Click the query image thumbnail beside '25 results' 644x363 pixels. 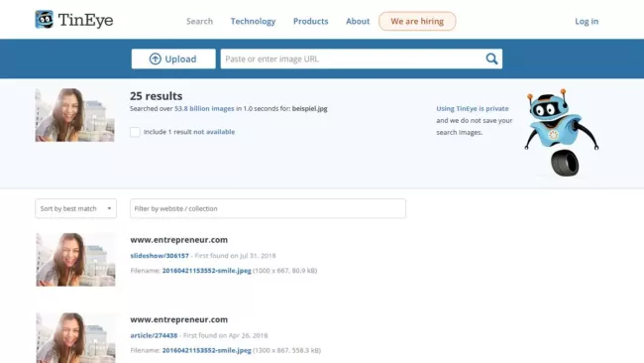pos(74,115)
